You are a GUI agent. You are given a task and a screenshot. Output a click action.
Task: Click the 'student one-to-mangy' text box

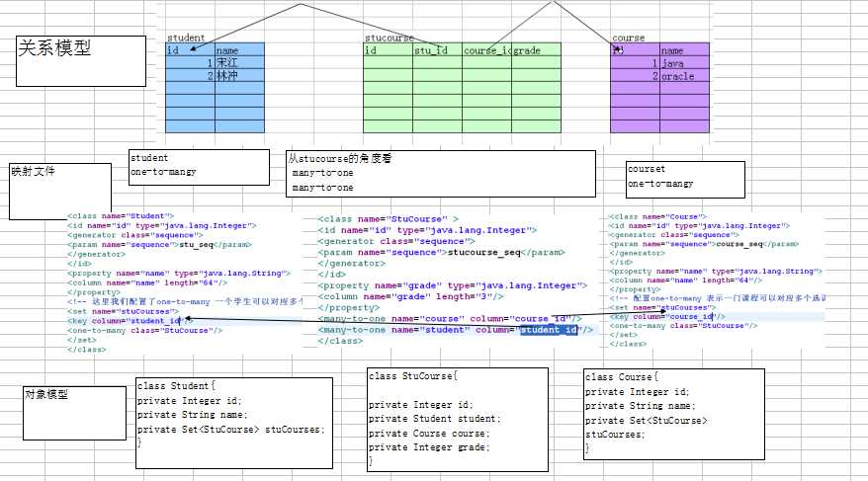coord(200,167)
